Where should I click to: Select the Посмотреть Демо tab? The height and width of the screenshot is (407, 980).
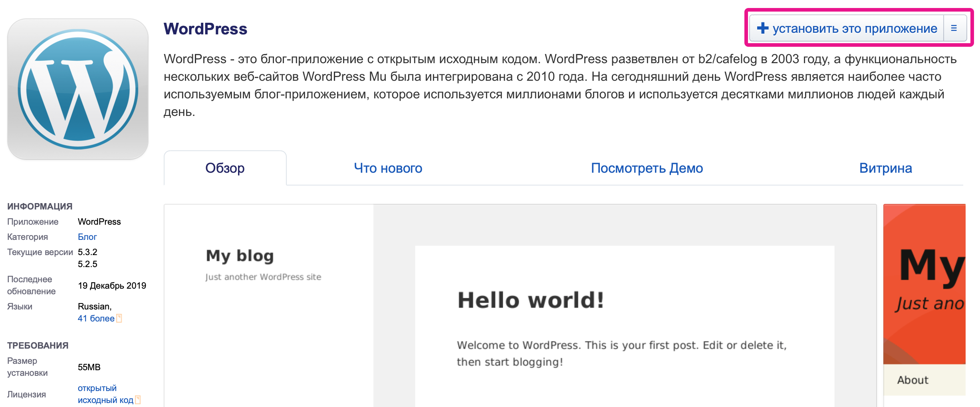[x=647, y=168]
